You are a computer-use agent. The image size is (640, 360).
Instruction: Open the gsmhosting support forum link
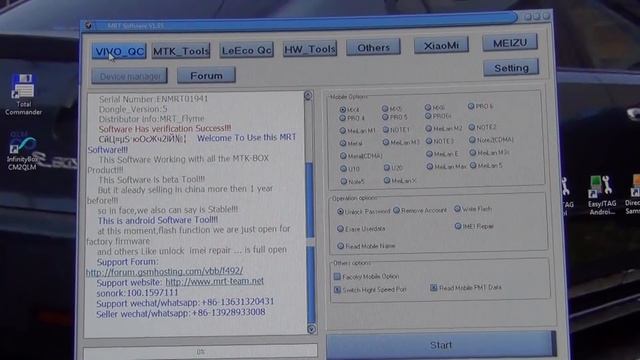164,271
